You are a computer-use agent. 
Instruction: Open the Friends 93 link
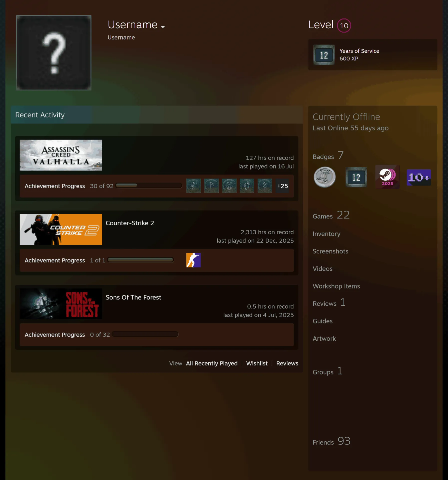(331, 441)
